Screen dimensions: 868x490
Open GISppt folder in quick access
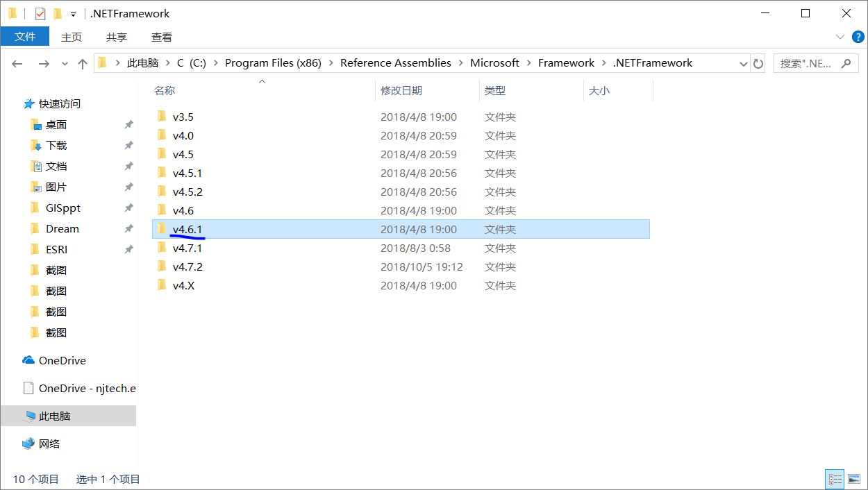(63, 208)
